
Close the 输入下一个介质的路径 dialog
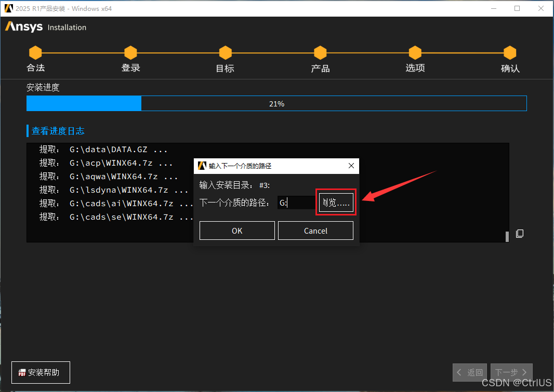(351, 166)
